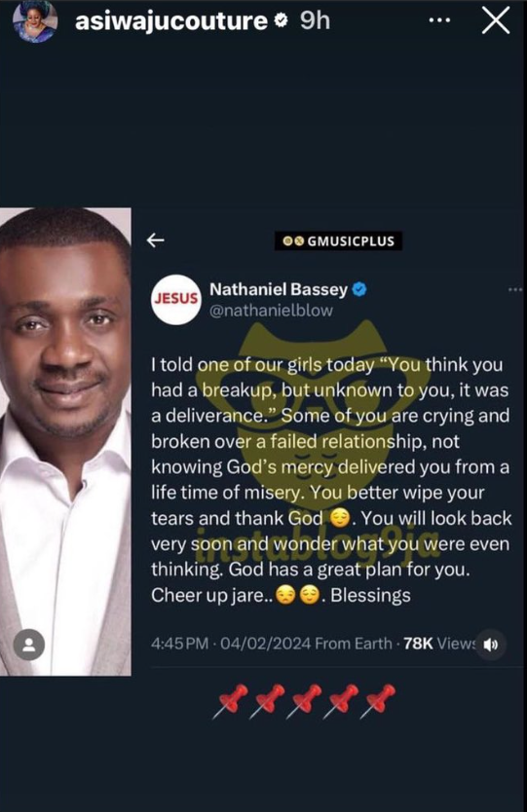The height and width of the screenshot is (812, 527).
Task: Open the asiwajucouture profile picture
Action: click(35, 21)
